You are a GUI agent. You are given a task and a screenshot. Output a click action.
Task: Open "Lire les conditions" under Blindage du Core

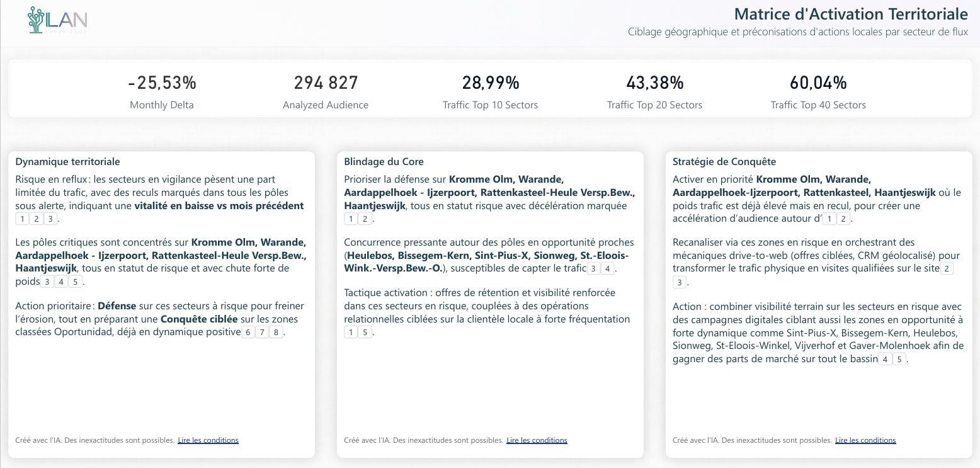click(537, 440)
